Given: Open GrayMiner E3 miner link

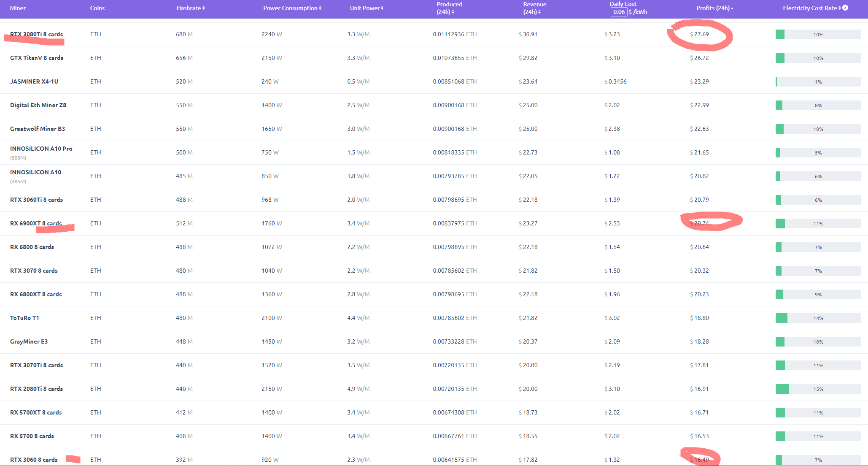Looking at the screenshot, I should (29, 341).
